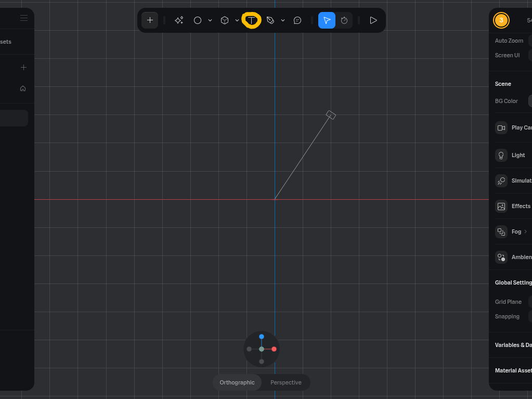This screenshot has width=532, height=399.
Task: Click the BG Color label
Action: [506, 101]
